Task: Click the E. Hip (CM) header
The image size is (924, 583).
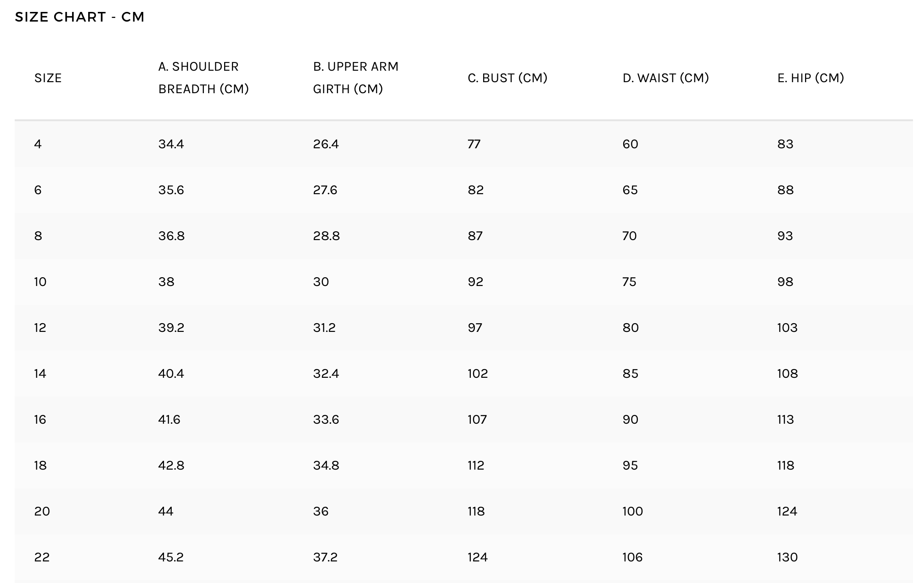Action: (811, 78)
